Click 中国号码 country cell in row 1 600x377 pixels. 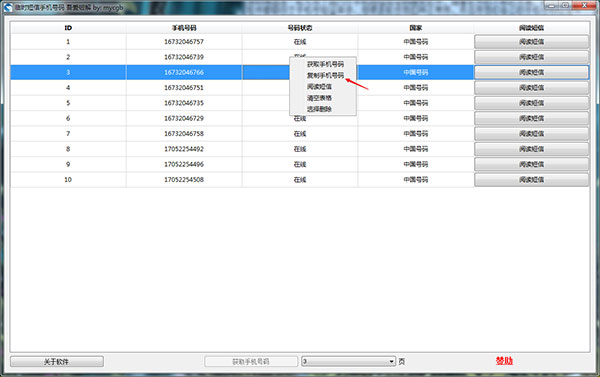click(x=416, y=42)
